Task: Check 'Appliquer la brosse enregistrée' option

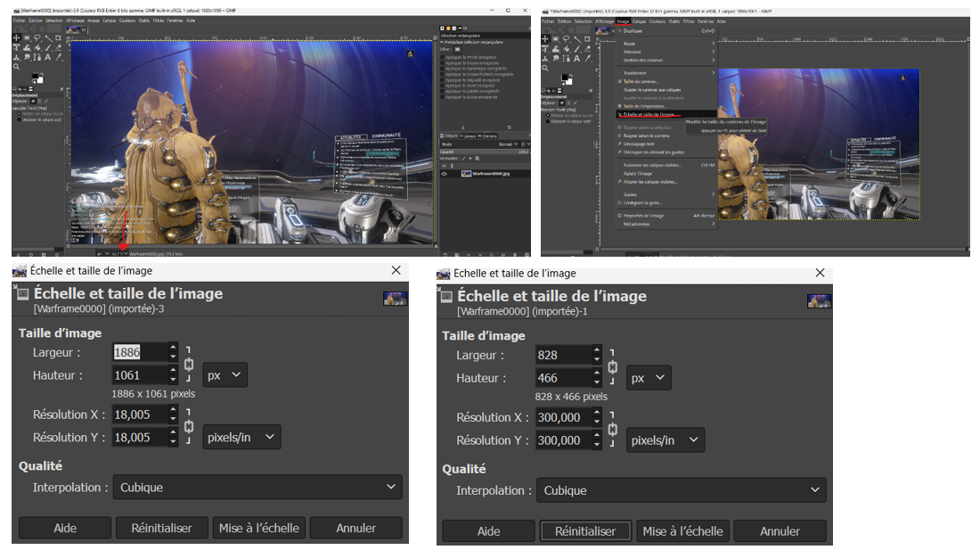Action: click(442, 63)
